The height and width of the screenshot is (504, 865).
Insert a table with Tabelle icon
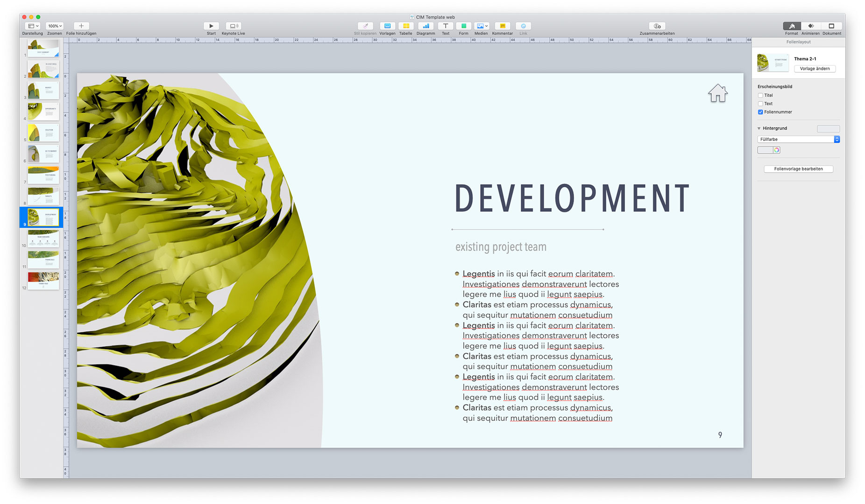click(406, 26)
